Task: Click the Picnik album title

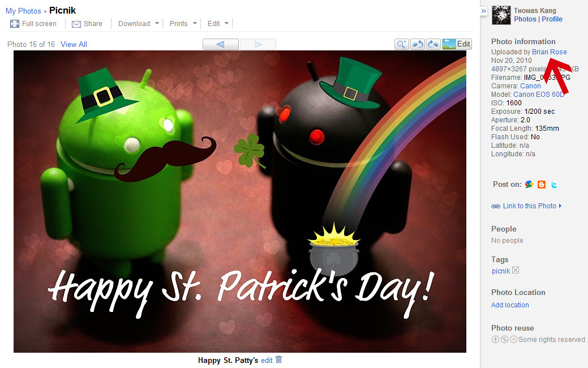Action: 63,11
